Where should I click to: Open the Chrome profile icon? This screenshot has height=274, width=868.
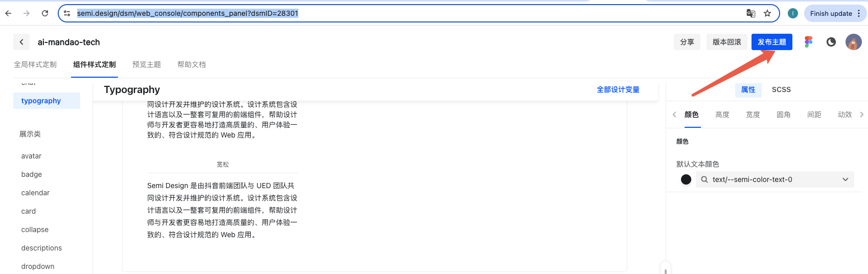[x=793, y=13]
